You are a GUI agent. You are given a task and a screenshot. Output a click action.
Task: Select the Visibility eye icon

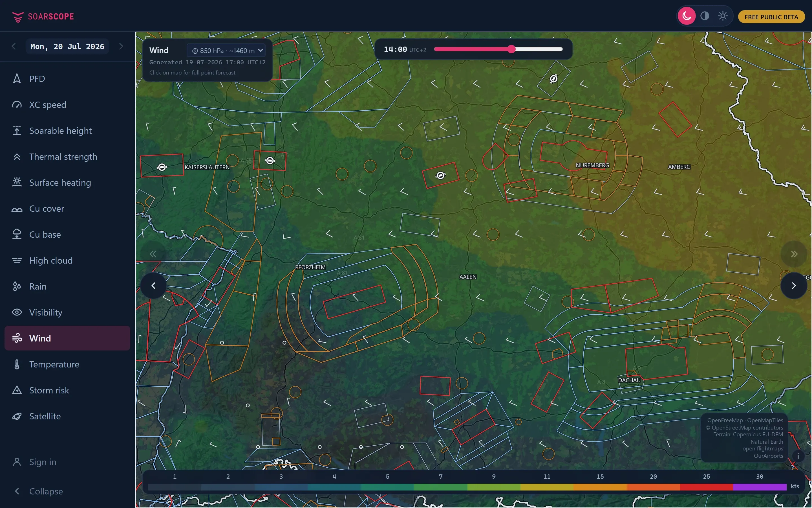(x=17, y=312)
